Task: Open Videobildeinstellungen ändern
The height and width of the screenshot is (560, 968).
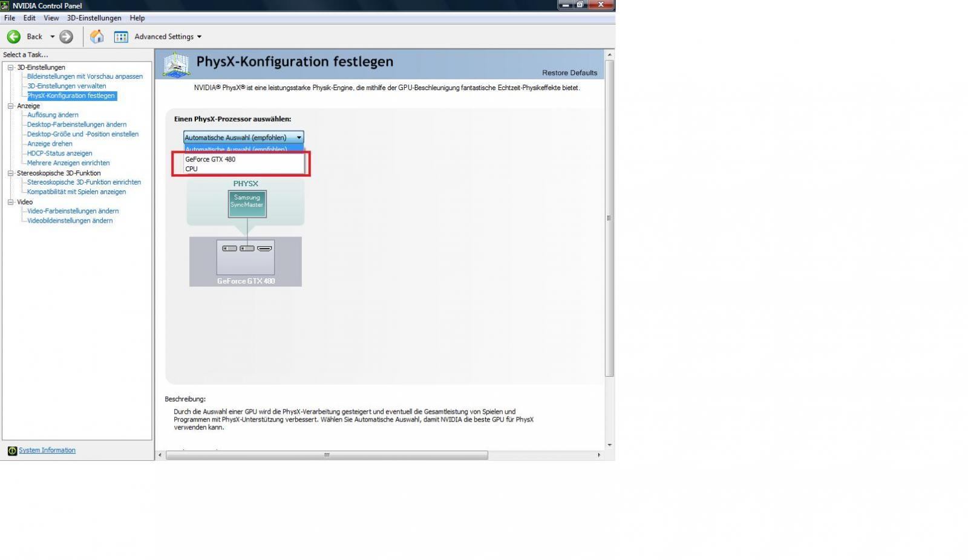Action: (70, 221)
